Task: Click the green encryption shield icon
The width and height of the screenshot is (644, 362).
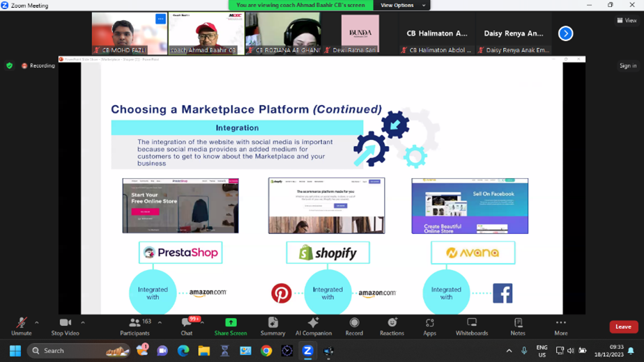Action: (x=10, y=65)
